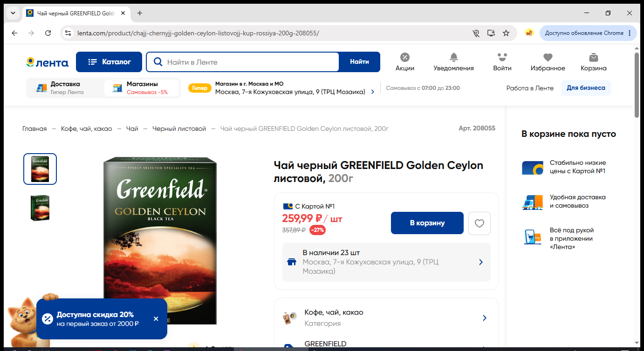The image size is (644, 351).
Task: Open site information icon in address bar
Action: click(68, 33)
